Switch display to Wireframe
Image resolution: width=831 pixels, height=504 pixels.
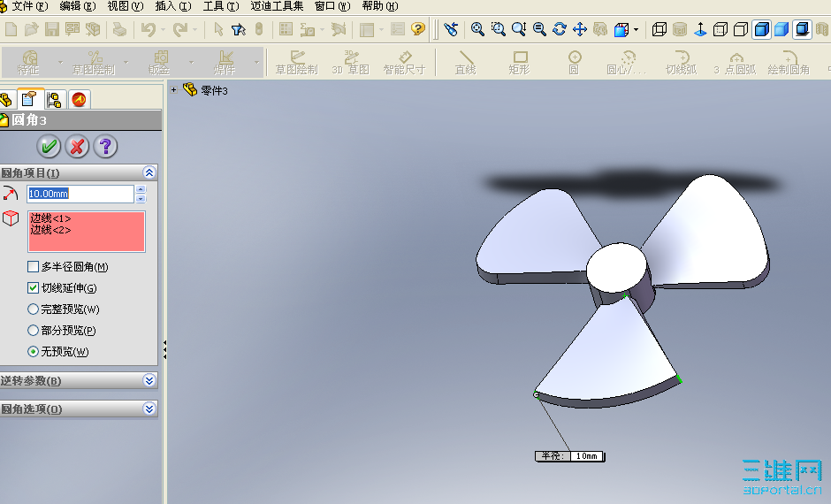(x=659, y=29)
